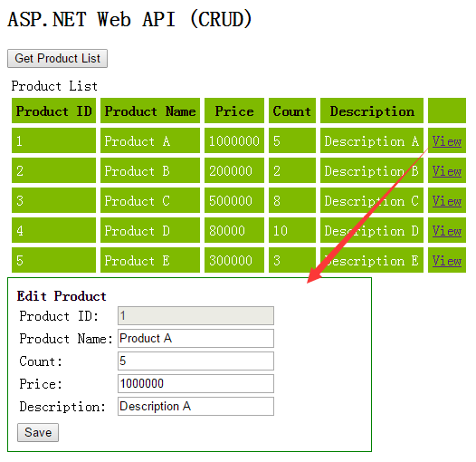Click the count cell '8'
This screenshot has height=462, width=476.
click(x=292, y=200)
